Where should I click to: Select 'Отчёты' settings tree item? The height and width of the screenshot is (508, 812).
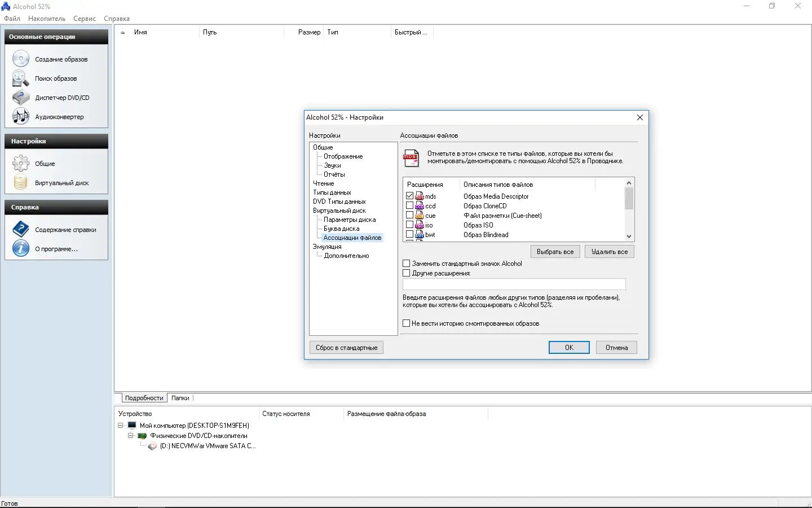(334, 174)
